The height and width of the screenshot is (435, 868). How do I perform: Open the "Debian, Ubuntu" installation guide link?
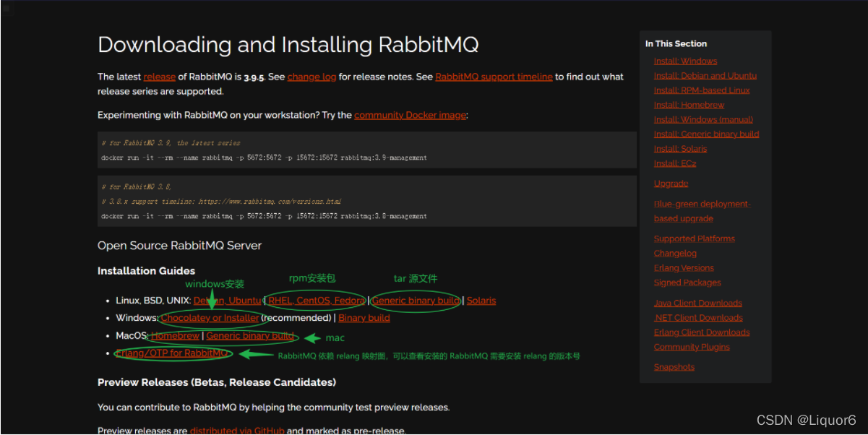tap(228, 301)
